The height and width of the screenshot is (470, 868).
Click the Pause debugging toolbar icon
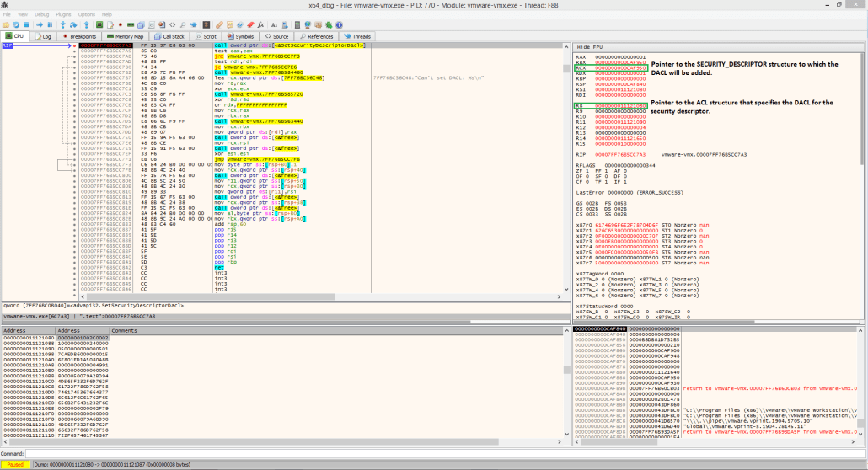tap(50, 24)
